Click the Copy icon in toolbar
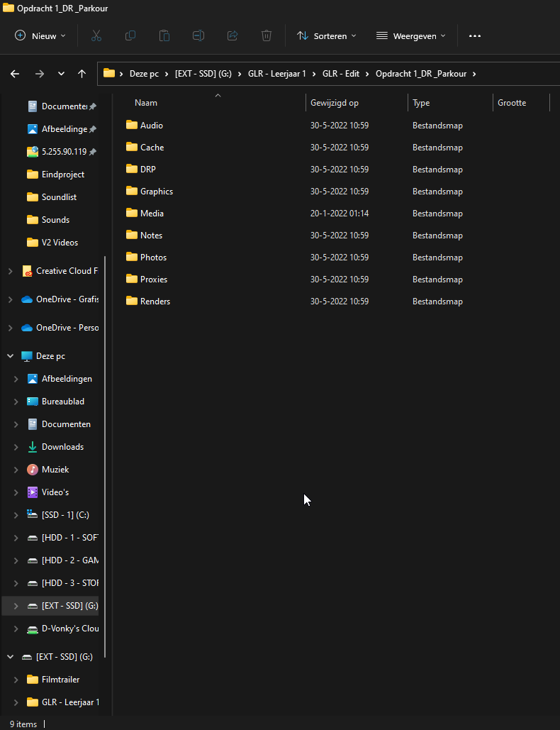Viewport: 560px width, 730px height. click(130, 35)
